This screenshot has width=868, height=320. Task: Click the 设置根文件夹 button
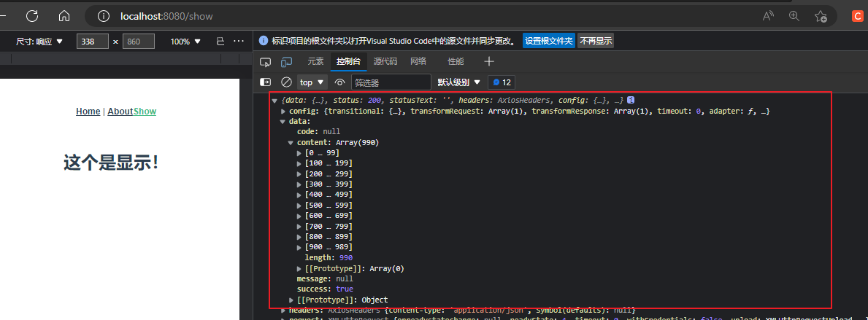548,41
